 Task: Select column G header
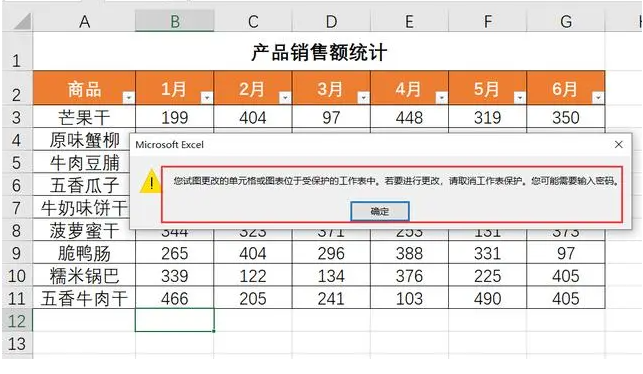pyautogui.click(x=566, y=21)
